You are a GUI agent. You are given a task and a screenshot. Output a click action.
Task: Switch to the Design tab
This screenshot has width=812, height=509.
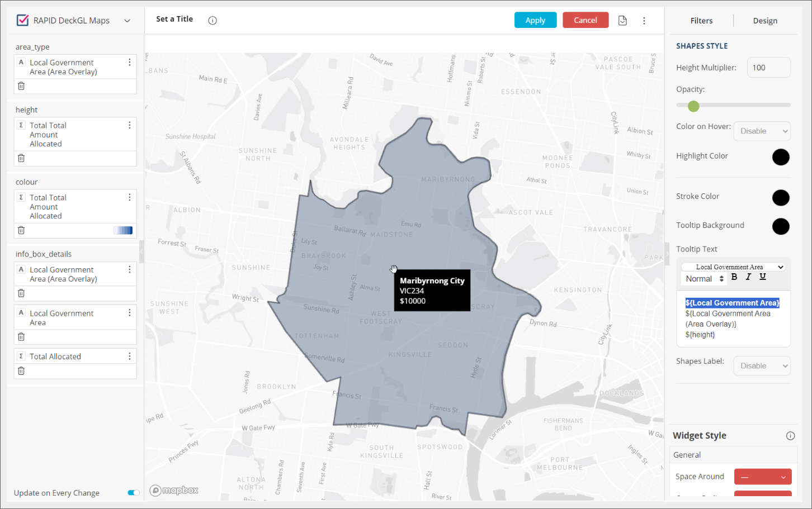point(765,21)
